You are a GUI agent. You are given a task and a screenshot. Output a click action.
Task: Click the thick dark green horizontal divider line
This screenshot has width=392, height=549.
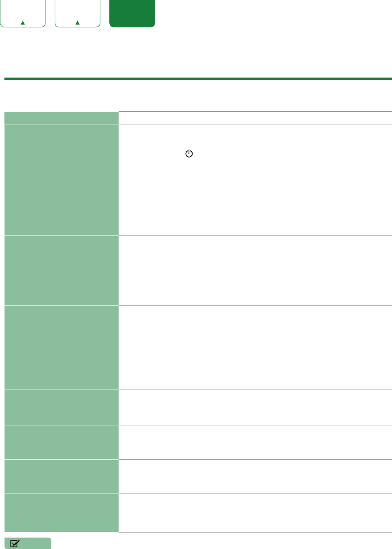tap(198, 79)
